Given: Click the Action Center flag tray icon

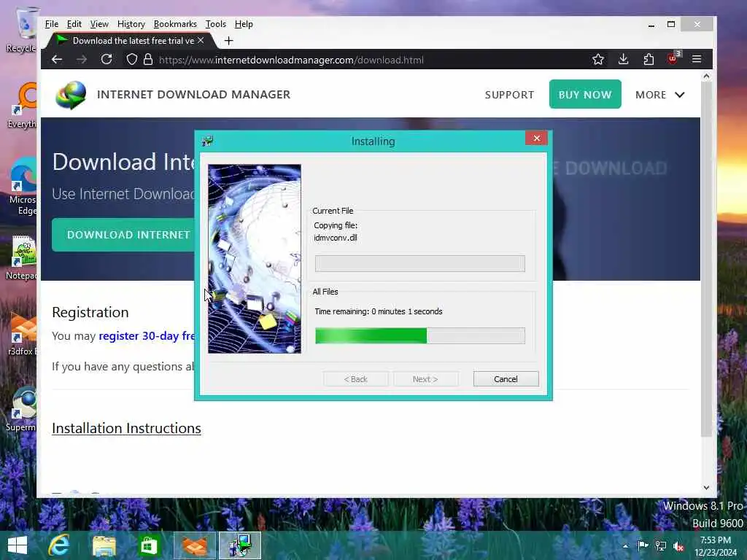Looking at the screenshot, I should [643, 545].
